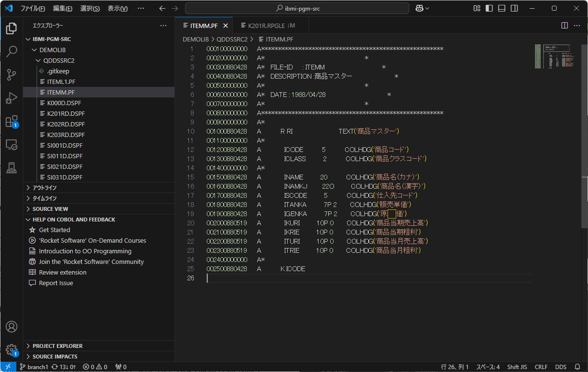This screenshot has width=588, height=372.
Task: Click the Split Editor Right icon
Action: [564, 26]
